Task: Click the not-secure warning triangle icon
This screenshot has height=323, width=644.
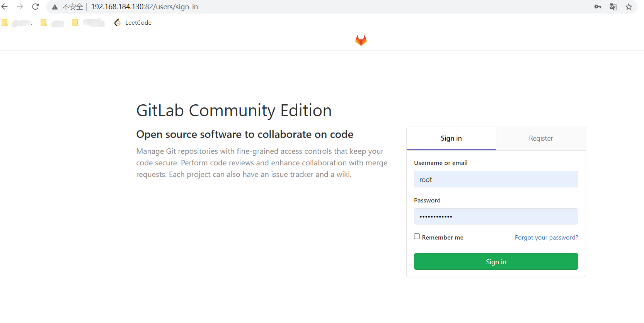Action: coord(55,7)
